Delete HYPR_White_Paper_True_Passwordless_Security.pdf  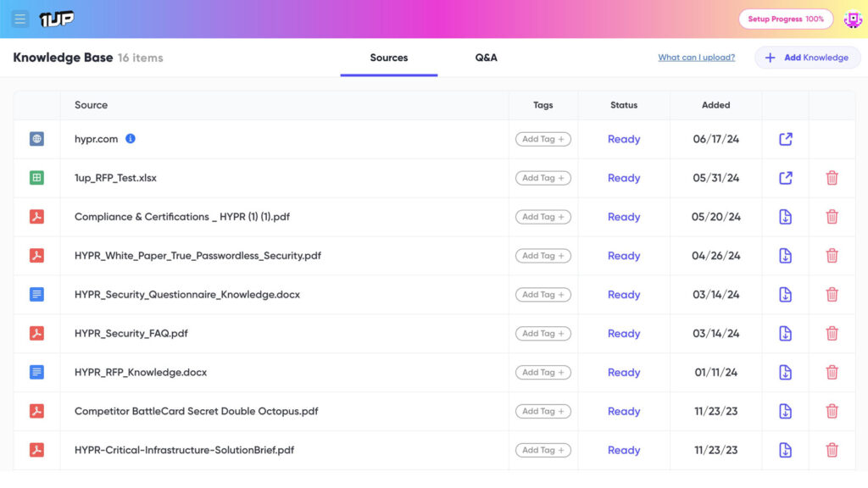pyautogui.click(x=832, y=256)
